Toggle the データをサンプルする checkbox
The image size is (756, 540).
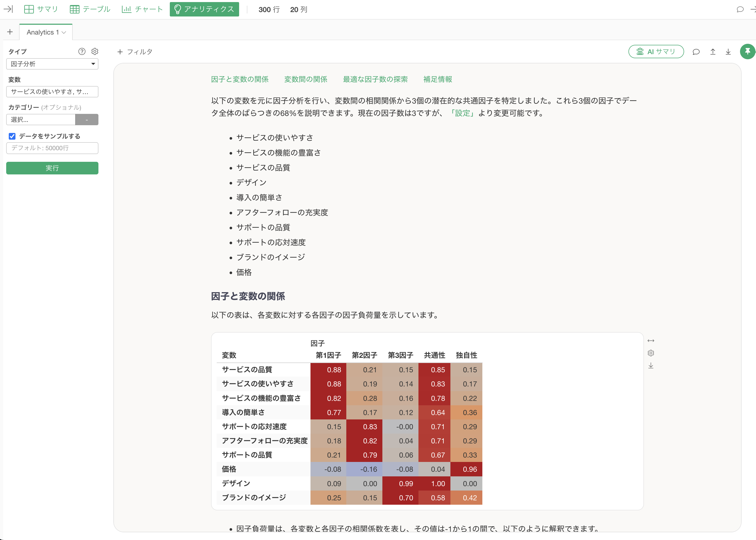(x=12, y=136)
